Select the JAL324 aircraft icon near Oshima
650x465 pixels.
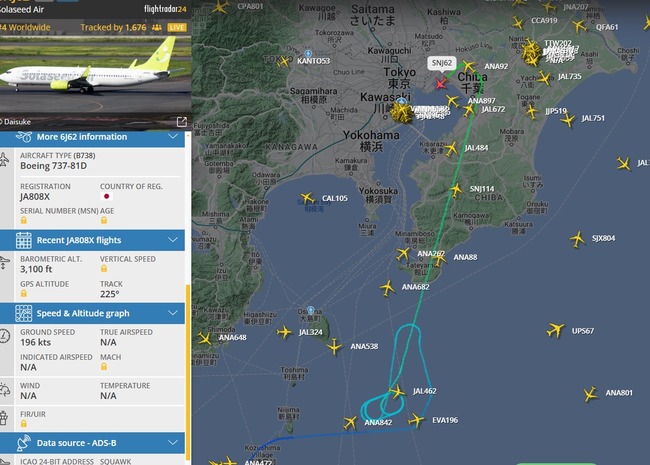284,332
